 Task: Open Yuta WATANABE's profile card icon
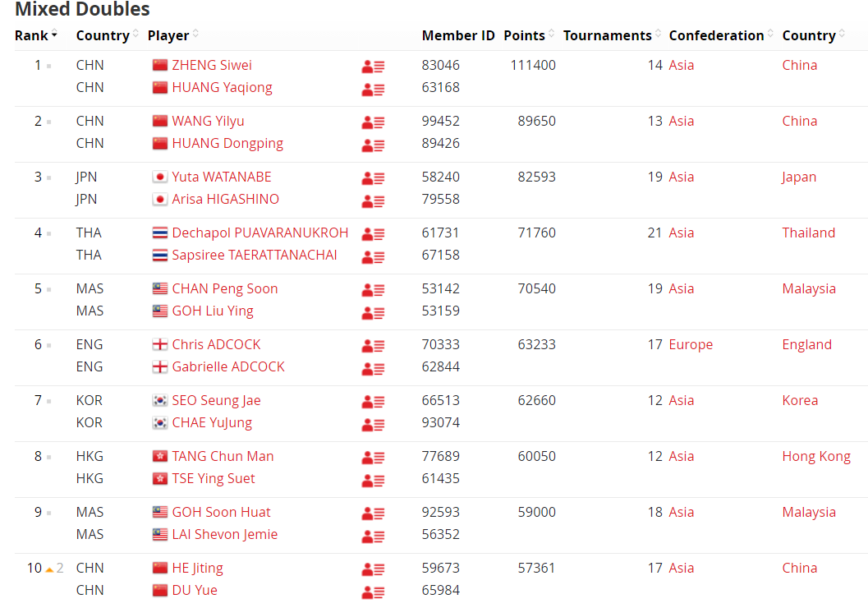coord(373,178)
